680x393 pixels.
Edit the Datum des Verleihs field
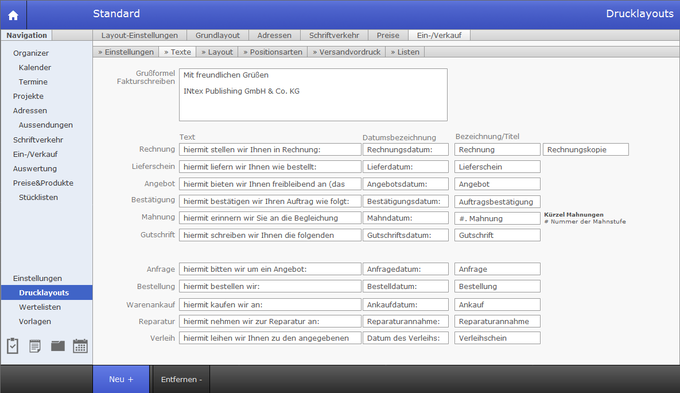[405, 338]
